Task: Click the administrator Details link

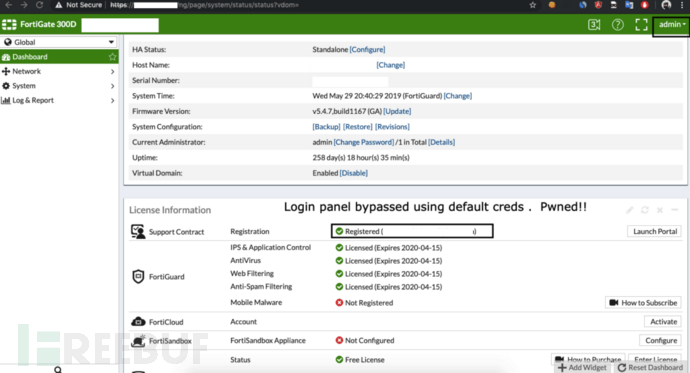Action: (441, 142)
